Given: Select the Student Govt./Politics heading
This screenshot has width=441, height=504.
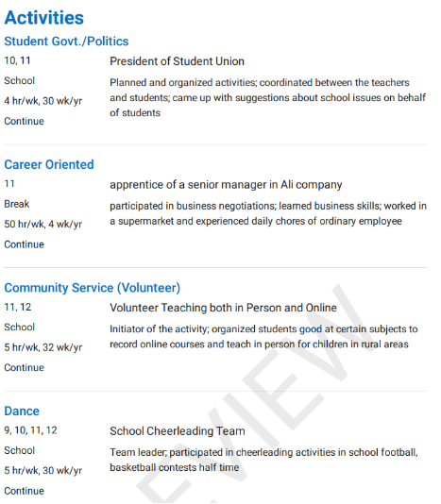Looking at the screenshot, I should tap(66, 42).
